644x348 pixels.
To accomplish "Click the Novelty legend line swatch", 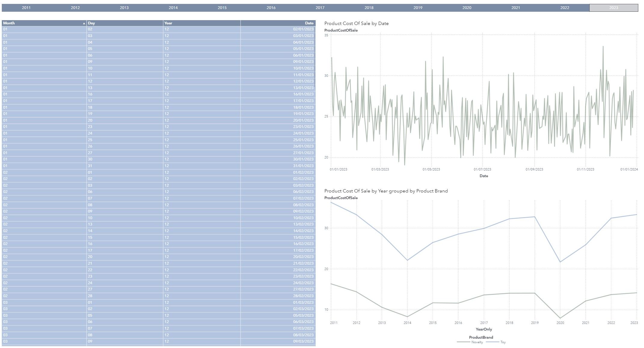I will (463, 342).
